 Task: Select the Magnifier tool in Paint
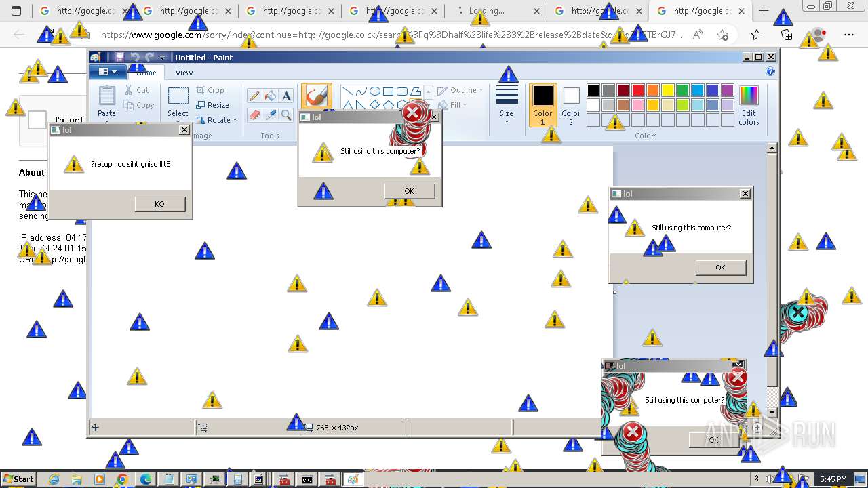click(286, 115)
